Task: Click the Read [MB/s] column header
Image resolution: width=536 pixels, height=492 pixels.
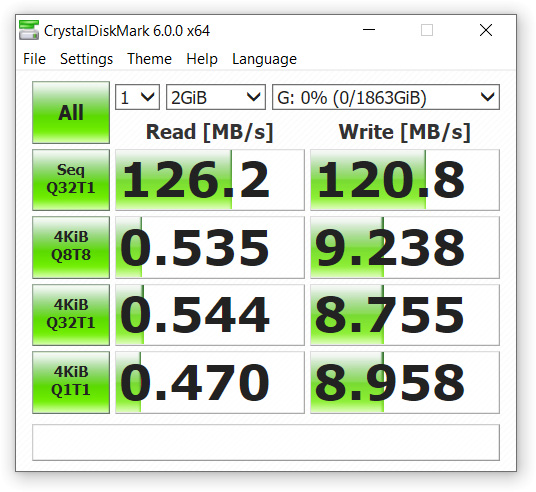Action: pyautogui.click(x=210, y=132)
